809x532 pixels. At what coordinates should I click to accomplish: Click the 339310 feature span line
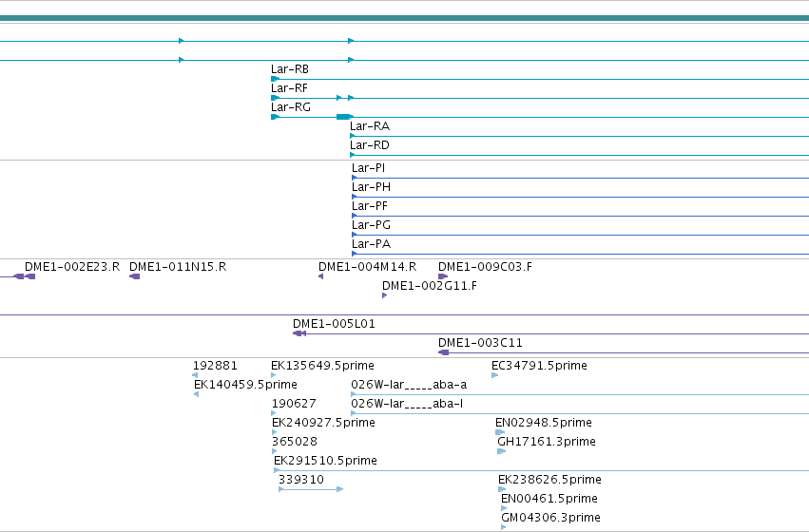pyautogui.click(x=311, y=489)
